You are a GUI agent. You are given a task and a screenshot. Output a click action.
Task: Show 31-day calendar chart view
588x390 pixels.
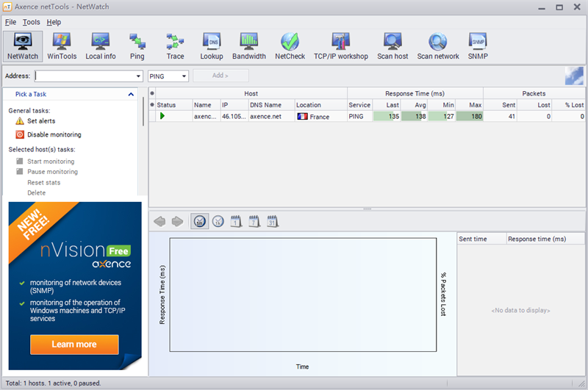(273, 221)
